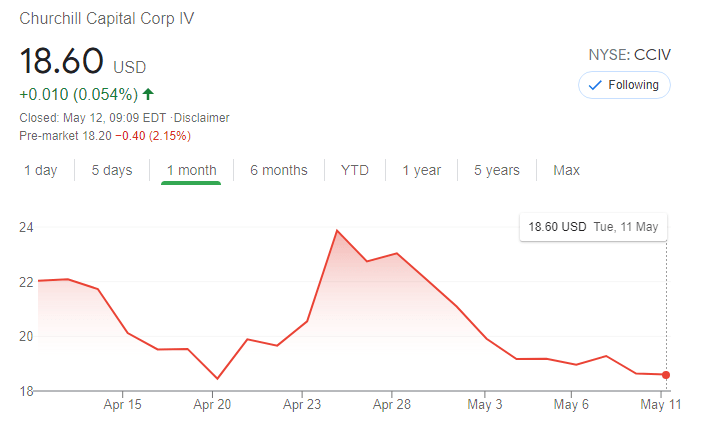The height and width of the screenshot is (425, 709).
Task: Click the green up arrow icon
Action: pos(148,95)
